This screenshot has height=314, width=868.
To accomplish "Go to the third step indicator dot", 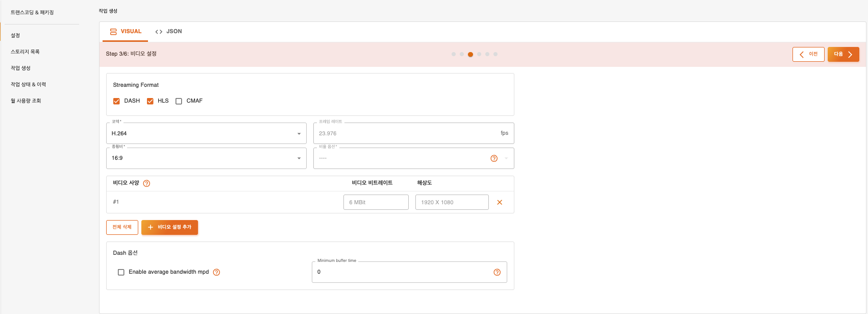I will (x=470, y=54).
